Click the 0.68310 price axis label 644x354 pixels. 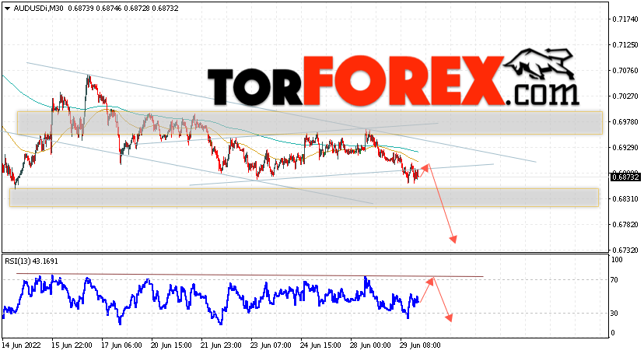[625, 198]
